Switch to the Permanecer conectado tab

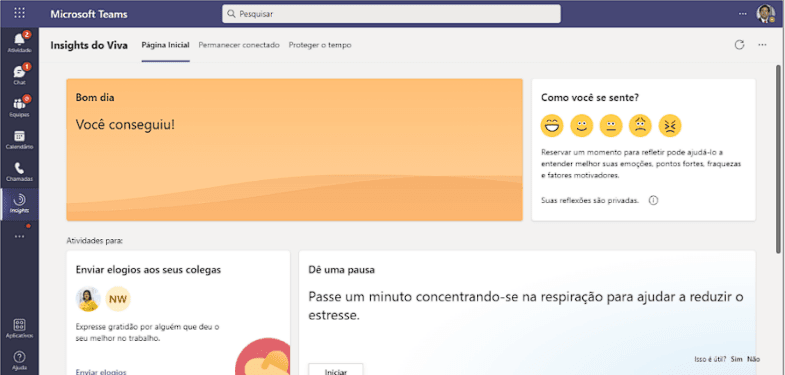click(x=239, y=45)
